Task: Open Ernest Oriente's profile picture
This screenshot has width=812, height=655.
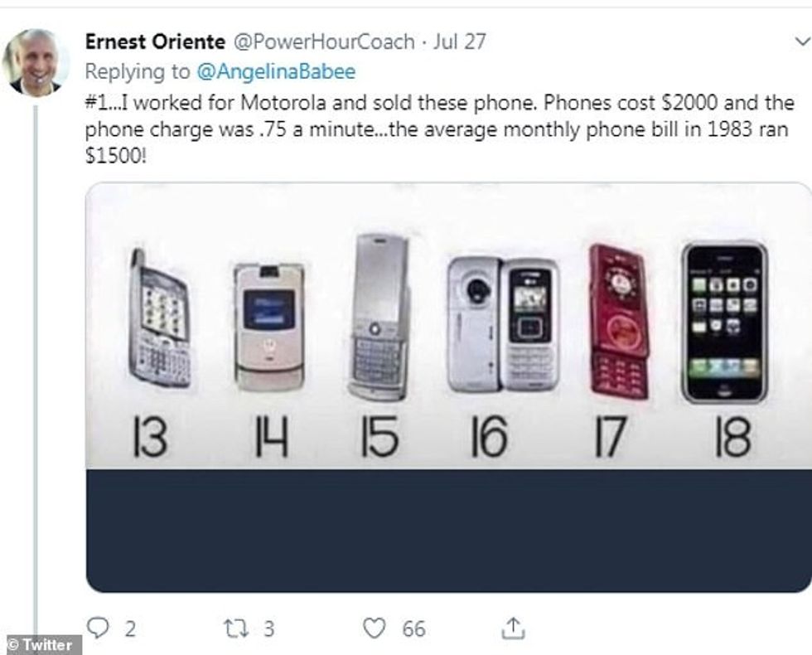Action: [x=36, y=62]
